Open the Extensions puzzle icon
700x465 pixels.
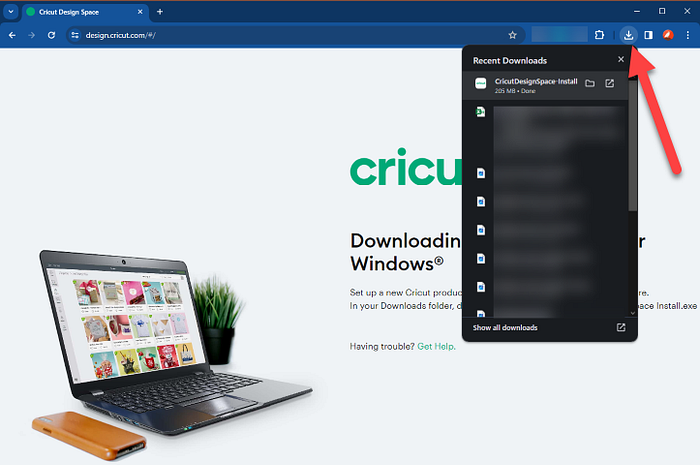599,35
